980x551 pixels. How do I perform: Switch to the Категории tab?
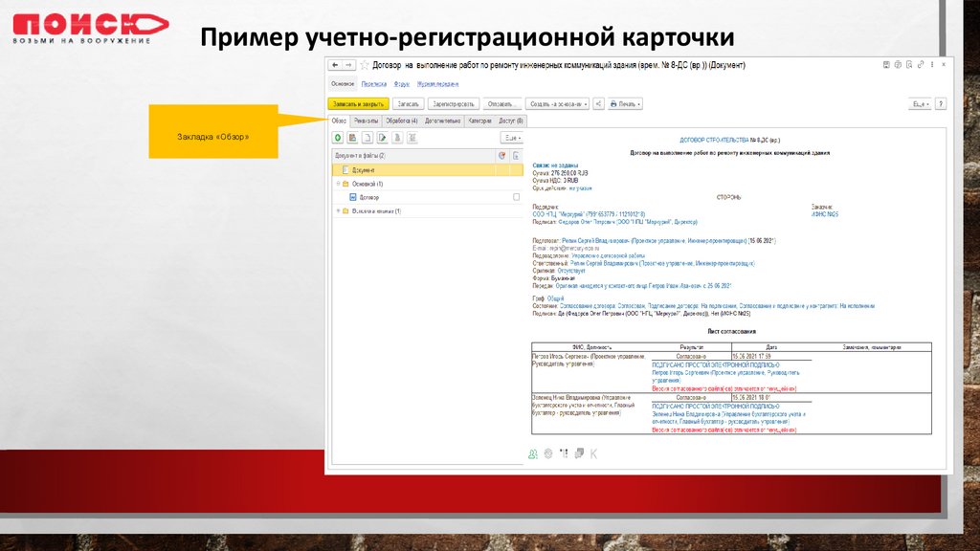click(480, 121)
